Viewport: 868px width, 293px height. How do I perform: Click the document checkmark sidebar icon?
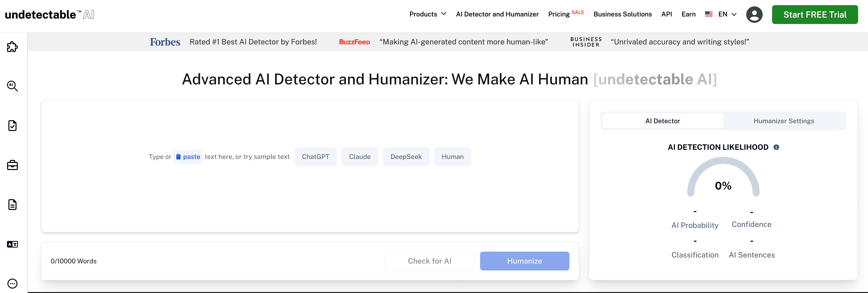coord(12,125)
